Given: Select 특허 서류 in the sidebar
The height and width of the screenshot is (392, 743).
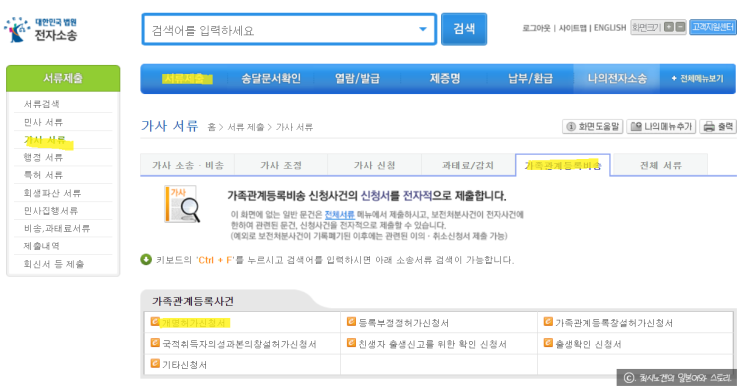Looking at the screenshot, I should click(43, 175).
